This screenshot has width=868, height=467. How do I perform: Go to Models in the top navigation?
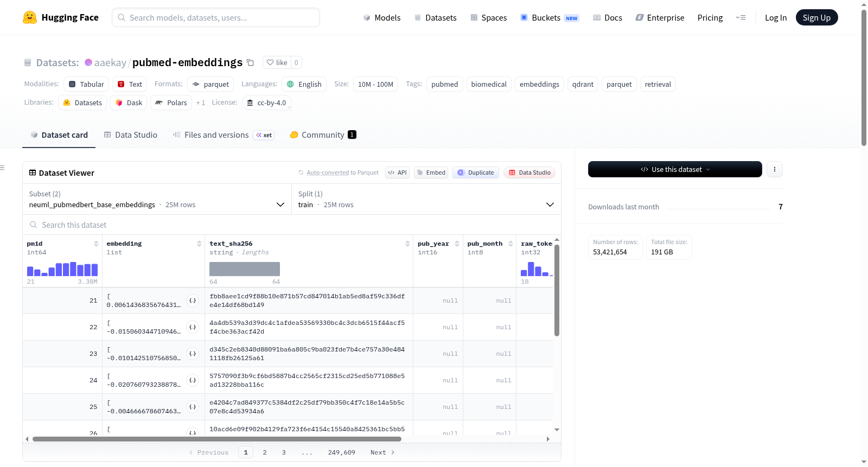pyautogui.click(x=382, y=17)
